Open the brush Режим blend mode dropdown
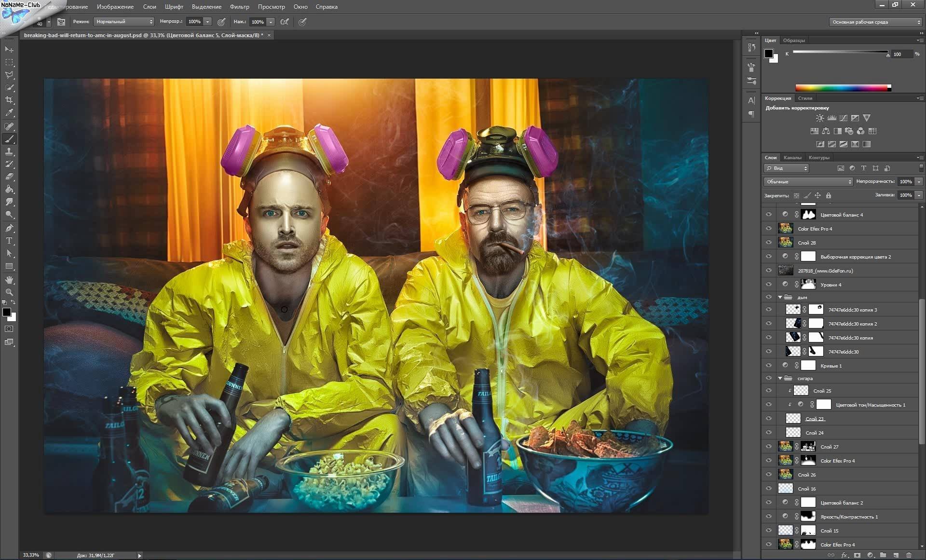926x560 pixels. tap(124, 22)
